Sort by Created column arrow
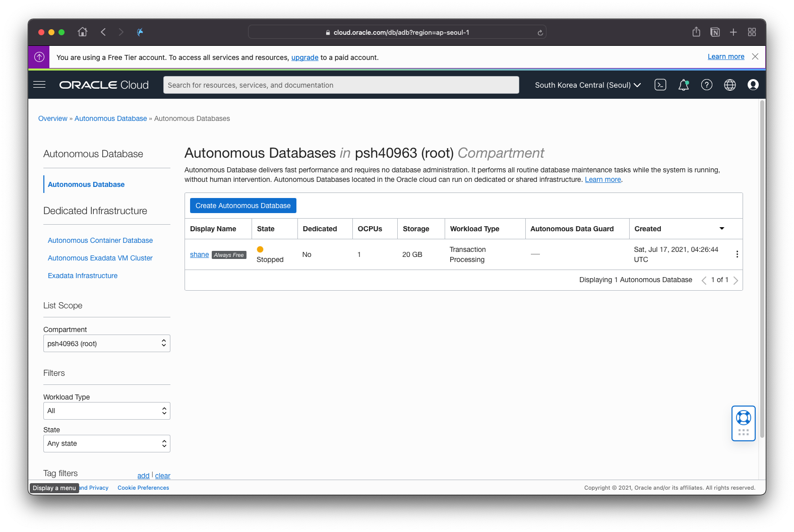This screenshot has height=532, width=794. [722, 229]
